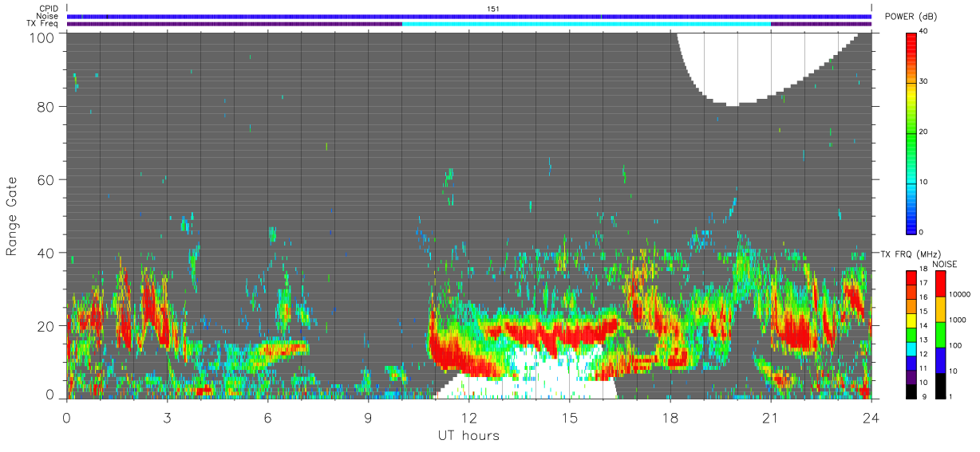The height and width of the screenshot is (452, 980).
Task: Click the 100 label in the NOISE legend
Action: tap(956, 345)
